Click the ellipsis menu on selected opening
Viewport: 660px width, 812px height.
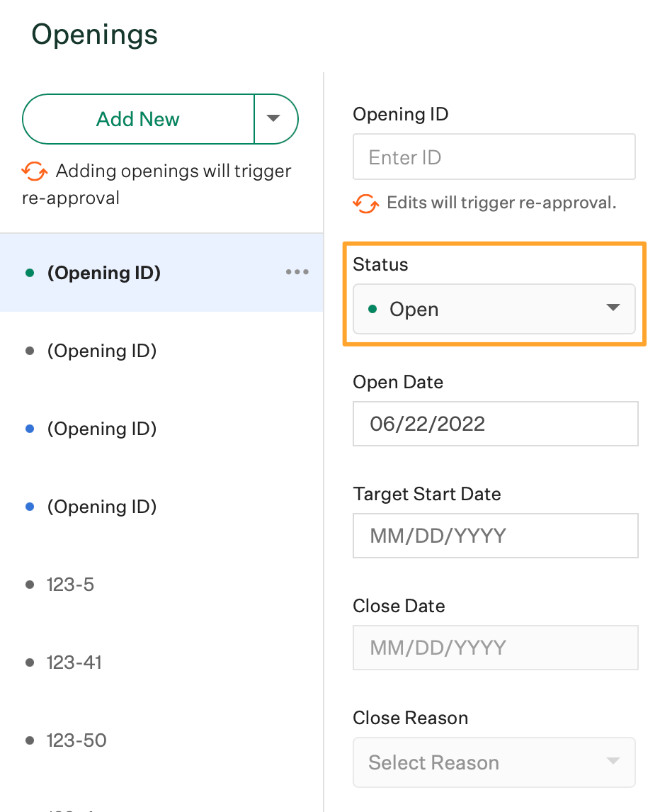pyautogui.click(x=297, y=271)
